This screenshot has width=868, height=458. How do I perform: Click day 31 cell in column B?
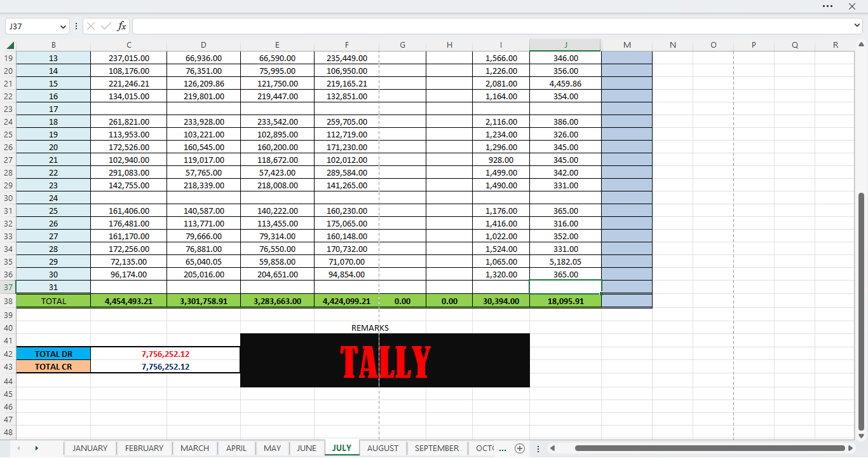pyautogui.click(x=53, y=287)
